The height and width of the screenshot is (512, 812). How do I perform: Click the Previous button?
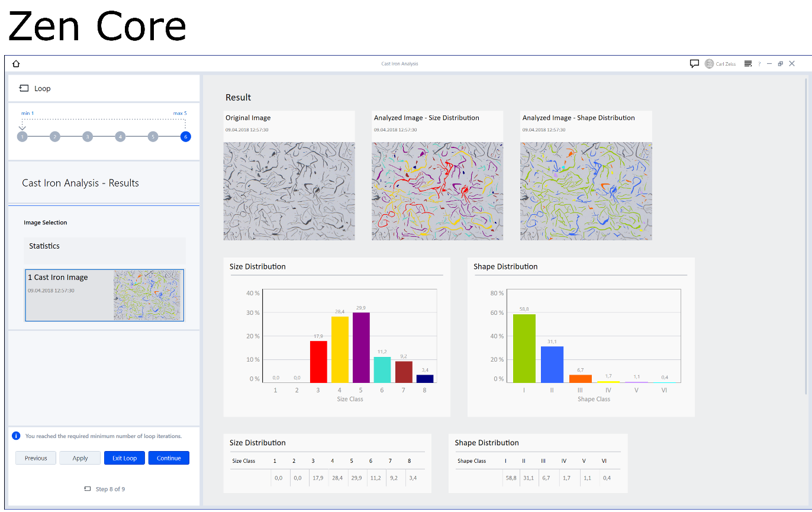[36, 458]
